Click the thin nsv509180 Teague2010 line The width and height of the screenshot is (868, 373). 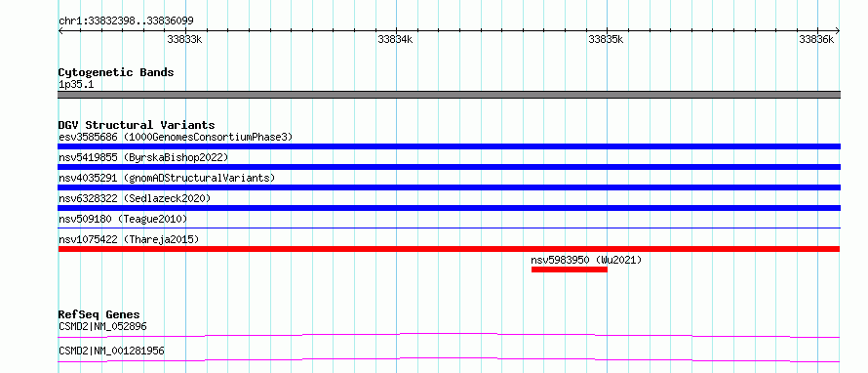(x=449, y=228)
